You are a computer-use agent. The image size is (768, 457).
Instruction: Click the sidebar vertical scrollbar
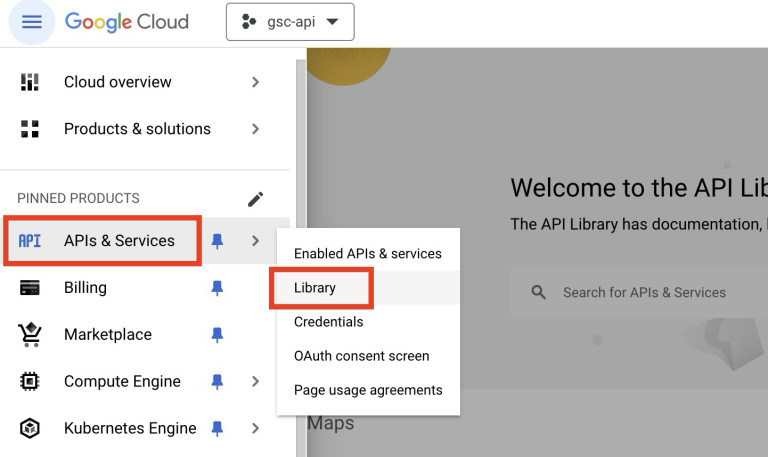[301, 258]
